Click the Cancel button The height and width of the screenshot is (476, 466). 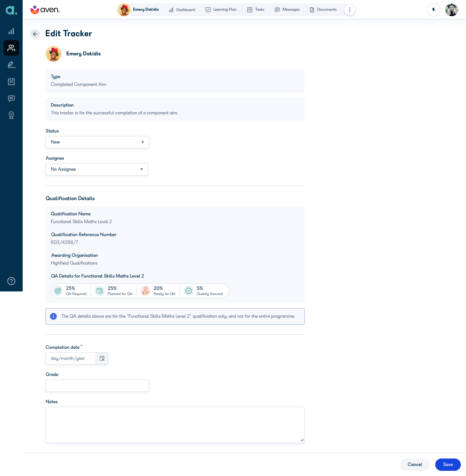(x=415, y=464)
